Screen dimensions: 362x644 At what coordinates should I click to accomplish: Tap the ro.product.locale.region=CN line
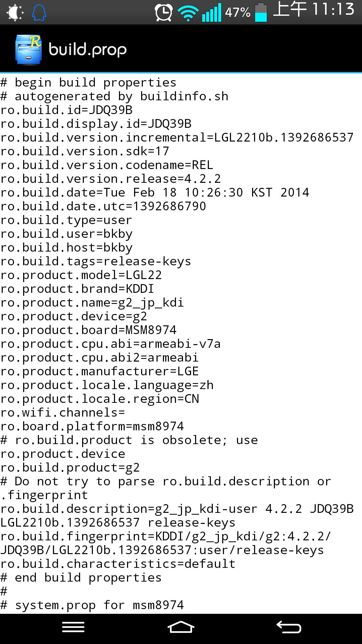coord(100,399)
